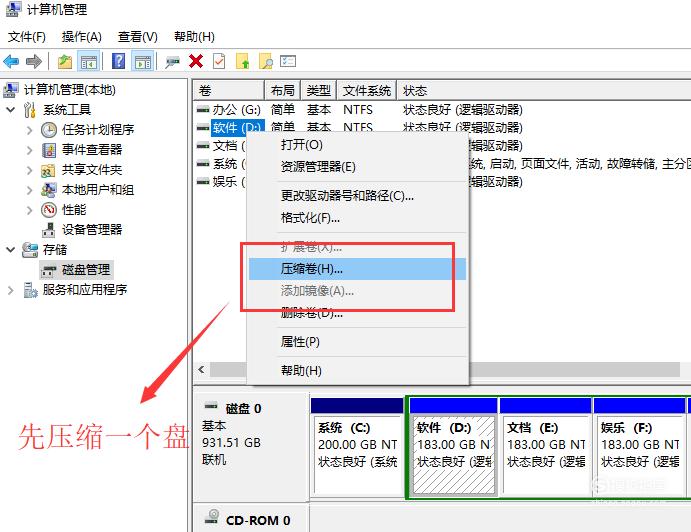The image size is (691, 532).
Task: Click the 性能 icon
Action: click(49, 210)
